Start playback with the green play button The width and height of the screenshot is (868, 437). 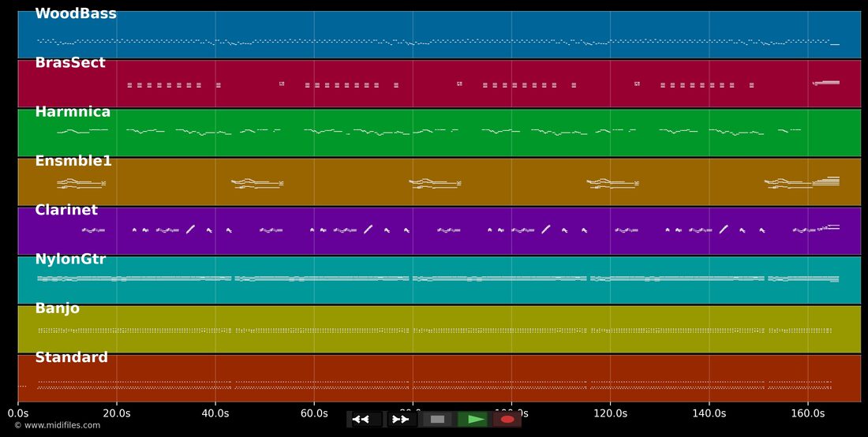(472, 420)
